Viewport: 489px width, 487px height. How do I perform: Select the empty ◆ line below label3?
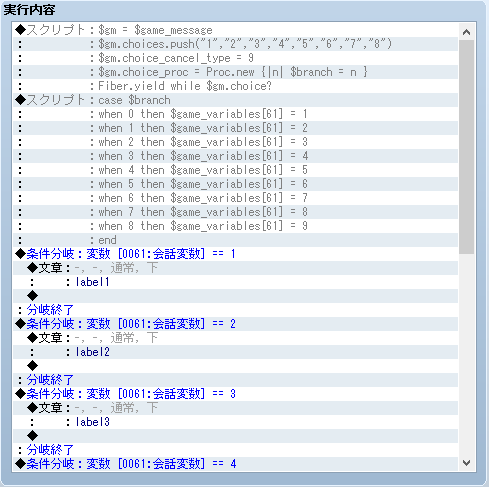click(236, 436)
